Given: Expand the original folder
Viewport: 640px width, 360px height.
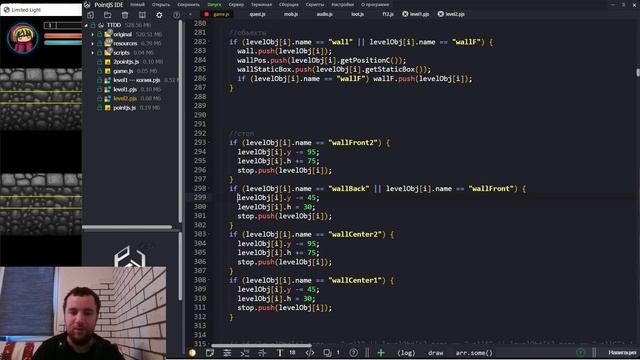Looking at the screenshot, I should tap(93, 34).
